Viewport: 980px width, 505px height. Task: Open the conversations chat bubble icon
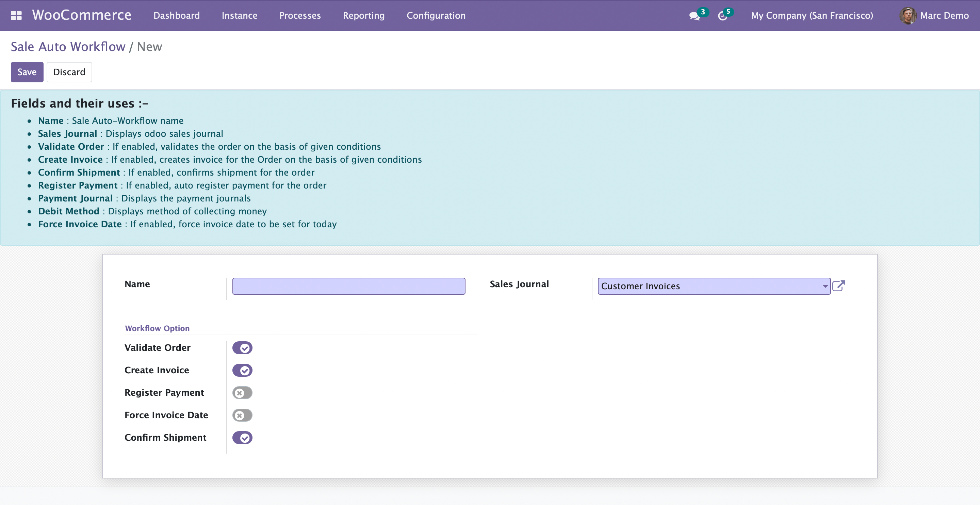point(694,16)
